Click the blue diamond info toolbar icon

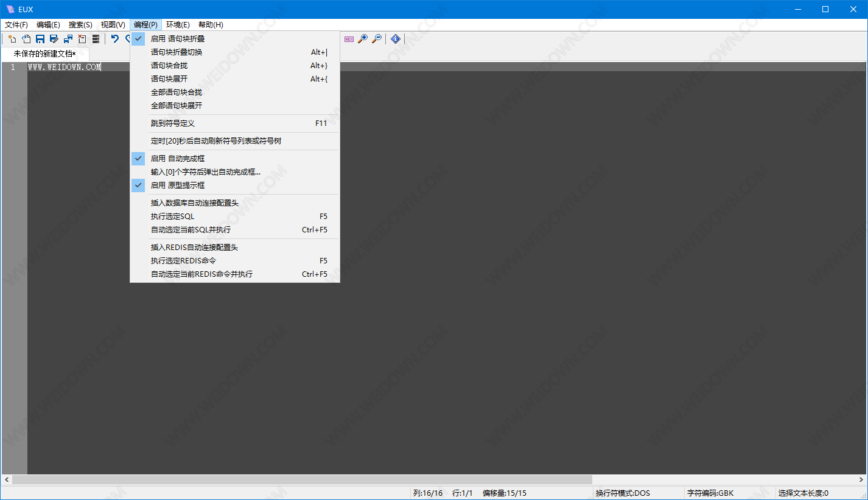tap(396, 39)
